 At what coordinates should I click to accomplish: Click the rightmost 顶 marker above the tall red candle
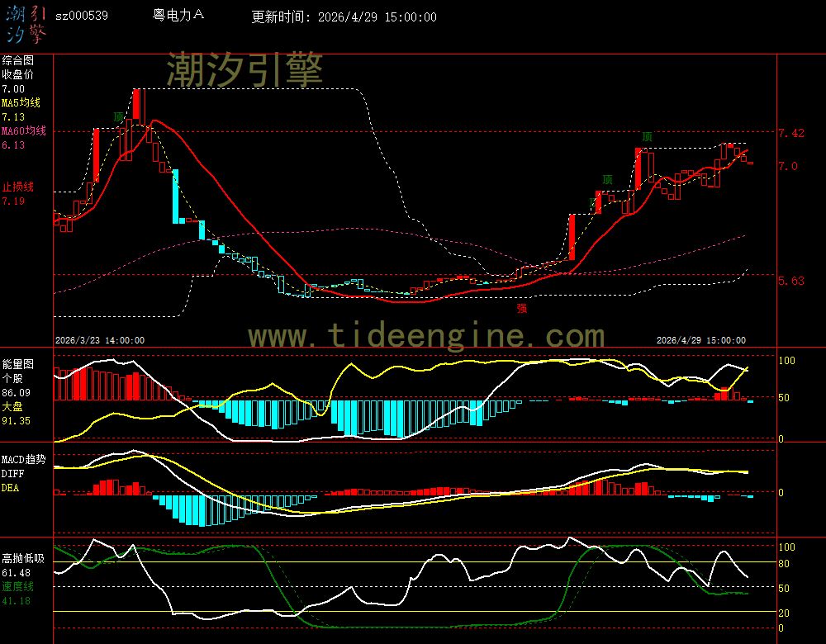[x=648, y=137]
